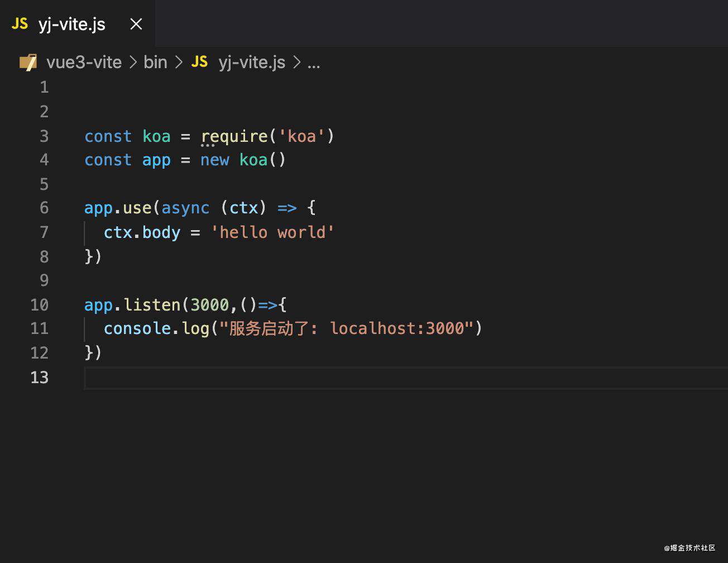Close the yj-vite.js tab
The width and height of the screenshot is (728, 563).
(136, 24)
